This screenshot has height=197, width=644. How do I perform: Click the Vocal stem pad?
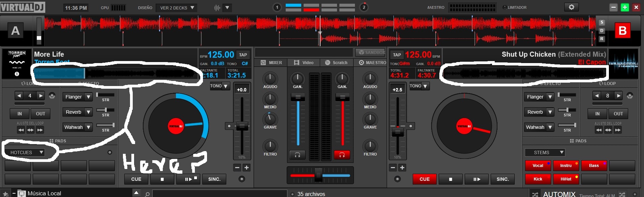538,165
